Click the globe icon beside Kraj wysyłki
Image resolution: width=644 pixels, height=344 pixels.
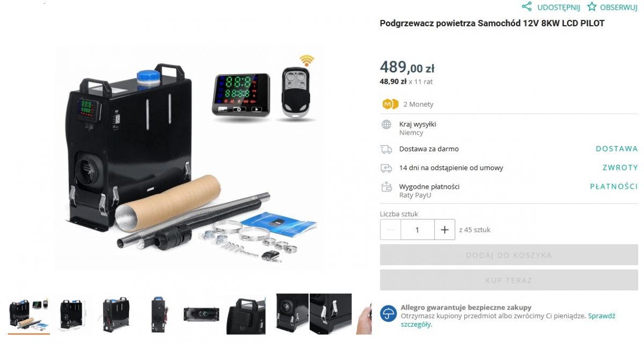[386, 125]
